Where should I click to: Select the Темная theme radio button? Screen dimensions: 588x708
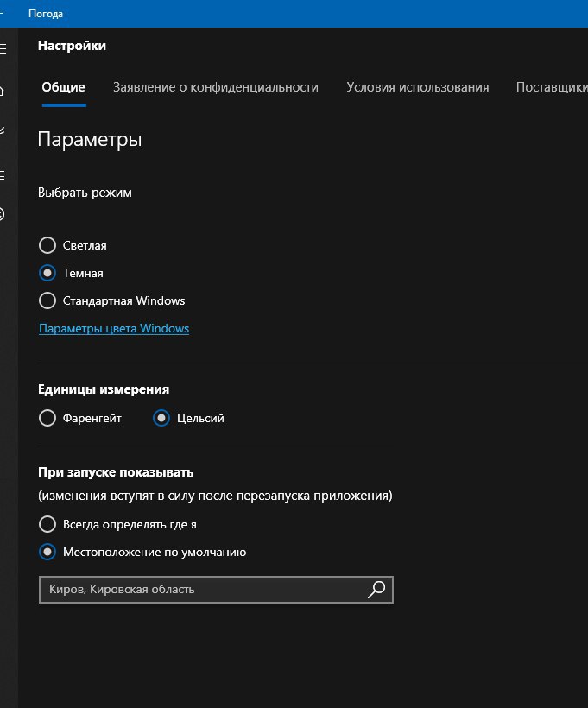47,273
